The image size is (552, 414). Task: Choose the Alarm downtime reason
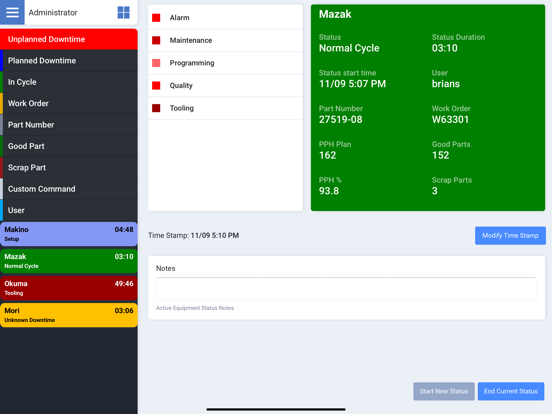click(x=225, y=18)
